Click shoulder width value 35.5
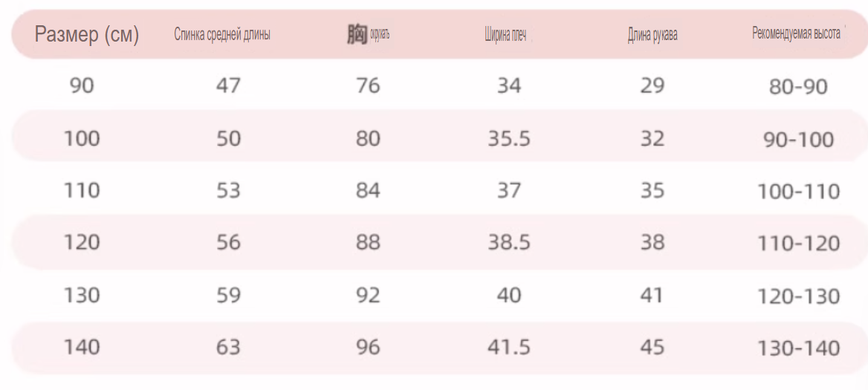 click(x=509, y=138)
